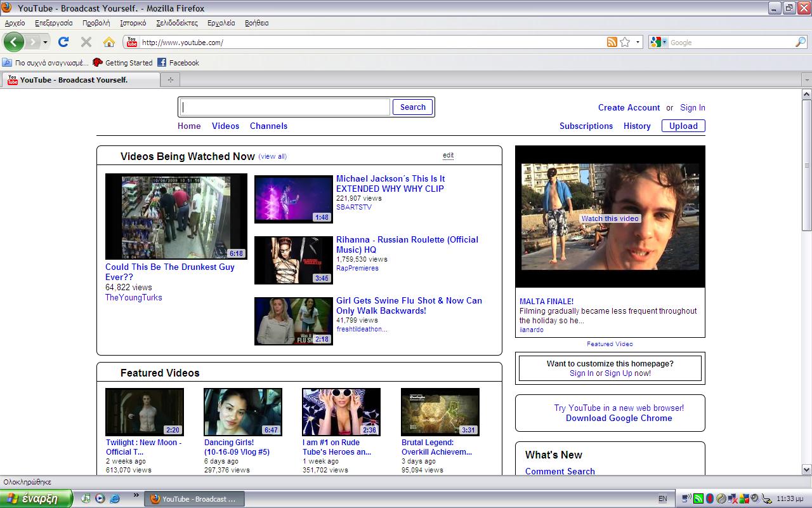Expand the hidden quick launch items chevron
The image size is (812, 508).
tap(136, 495)
